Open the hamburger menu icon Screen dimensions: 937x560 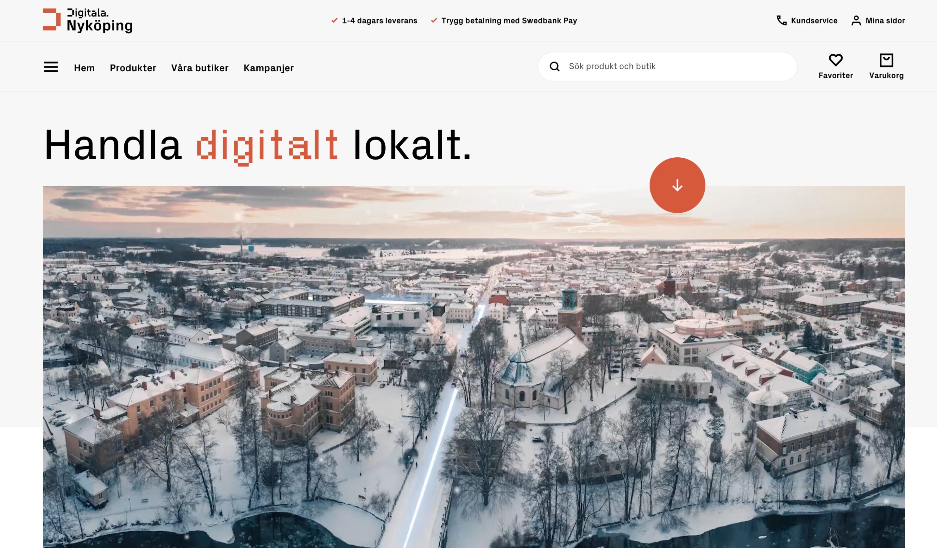(x=51, y=67)
